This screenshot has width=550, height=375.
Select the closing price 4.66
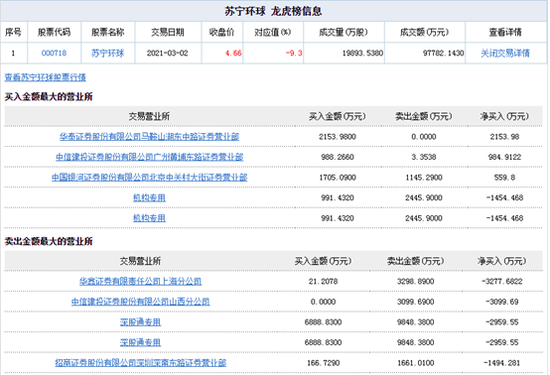pos(233,53)
